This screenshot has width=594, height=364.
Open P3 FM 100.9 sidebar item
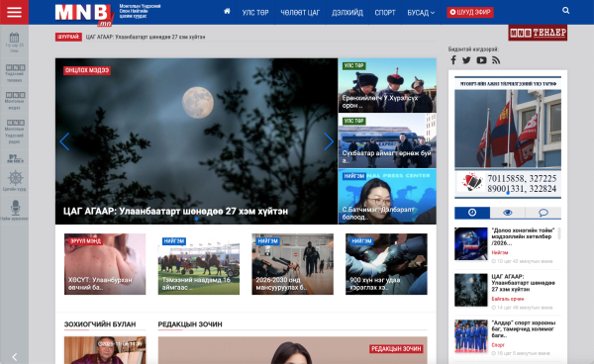pyautogui.click(x=15, y=158)
